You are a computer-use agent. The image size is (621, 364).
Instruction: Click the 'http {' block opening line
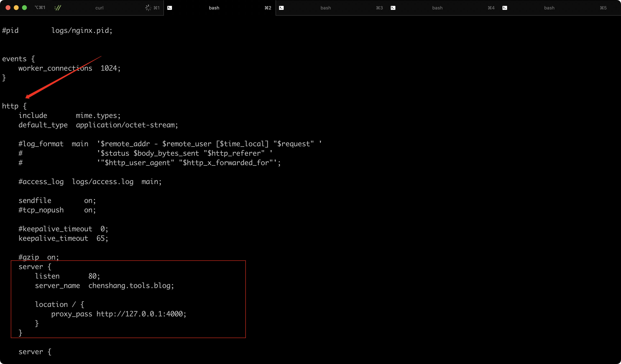14,106
